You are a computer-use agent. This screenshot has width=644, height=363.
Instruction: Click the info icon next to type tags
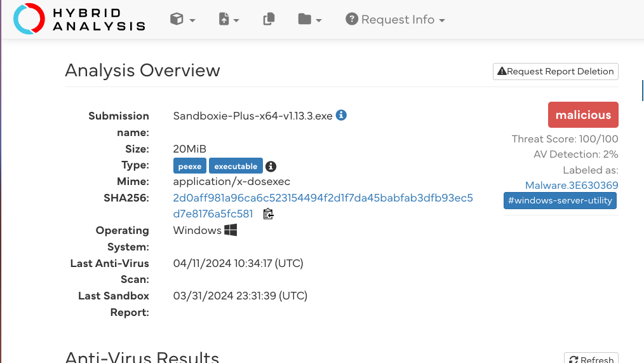coord(271,166)
